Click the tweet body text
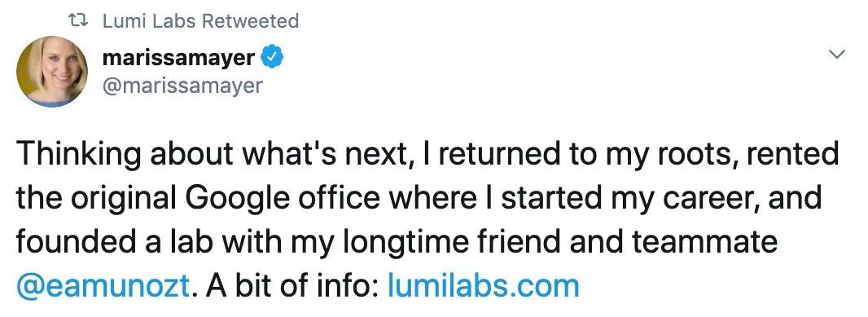 (x=427, y=219)
